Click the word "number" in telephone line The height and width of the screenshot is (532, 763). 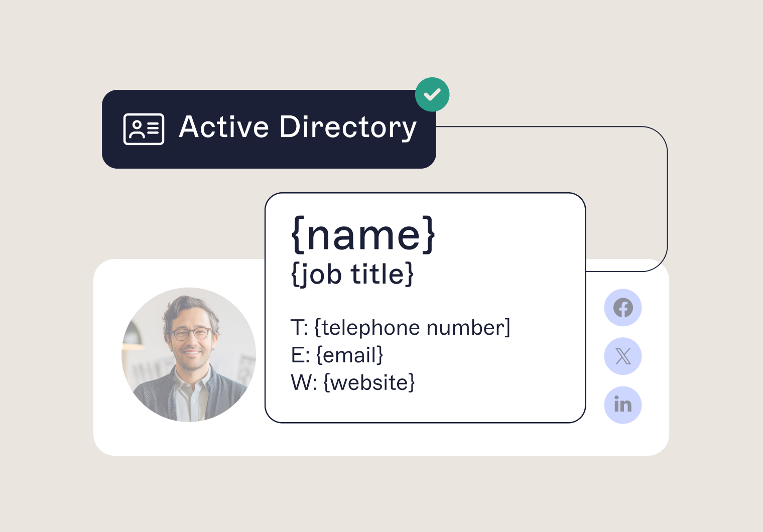coord(465,328)
